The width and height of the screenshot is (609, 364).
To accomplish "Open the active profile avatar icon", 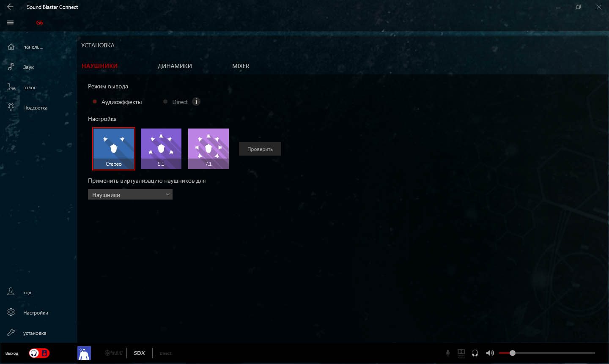I will pos(84,353).
